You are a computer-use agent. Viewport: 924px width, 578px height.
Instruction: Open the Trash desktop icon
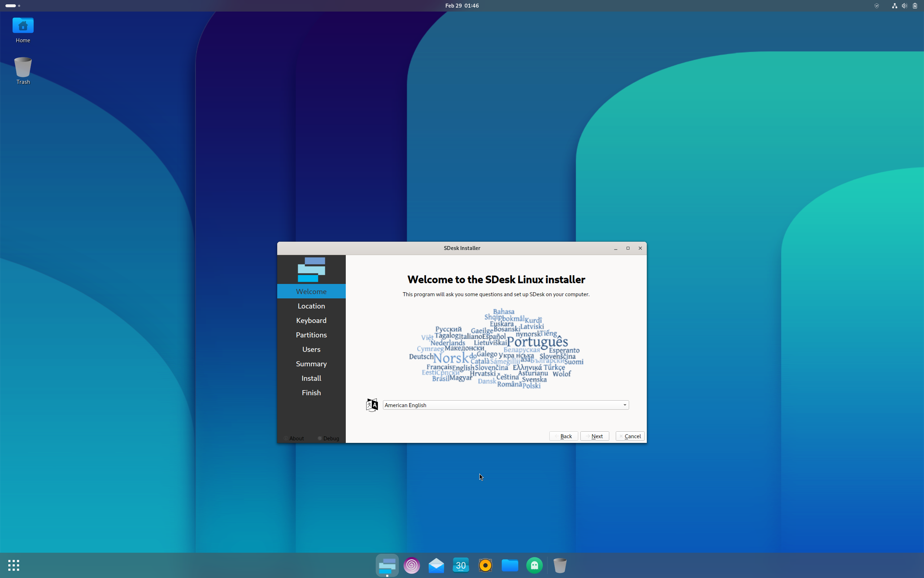23,71
